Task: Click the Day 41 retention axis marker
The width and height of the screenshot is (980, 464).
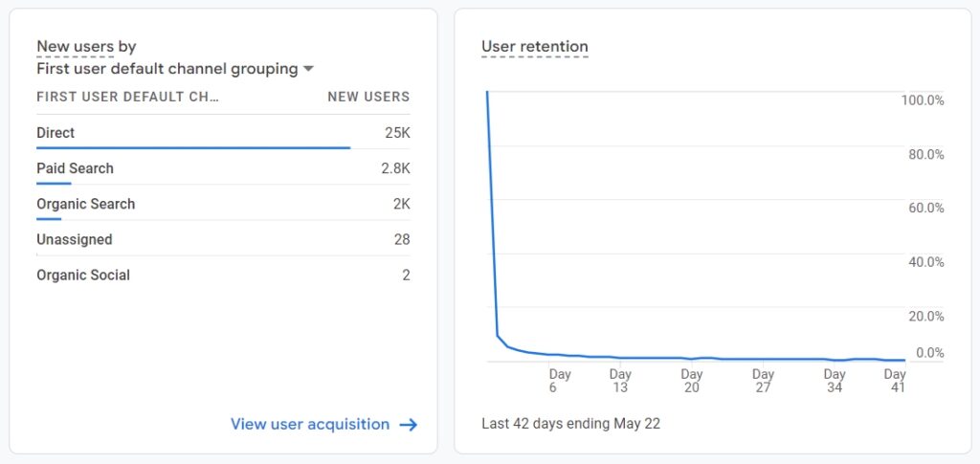Action: (x=895, y=381)
